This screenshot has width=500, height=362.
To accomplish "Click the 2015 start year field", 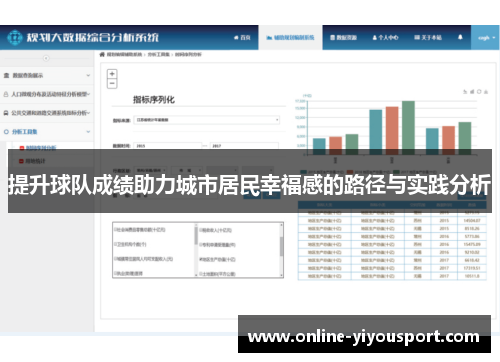I will (x=168, y=146).
